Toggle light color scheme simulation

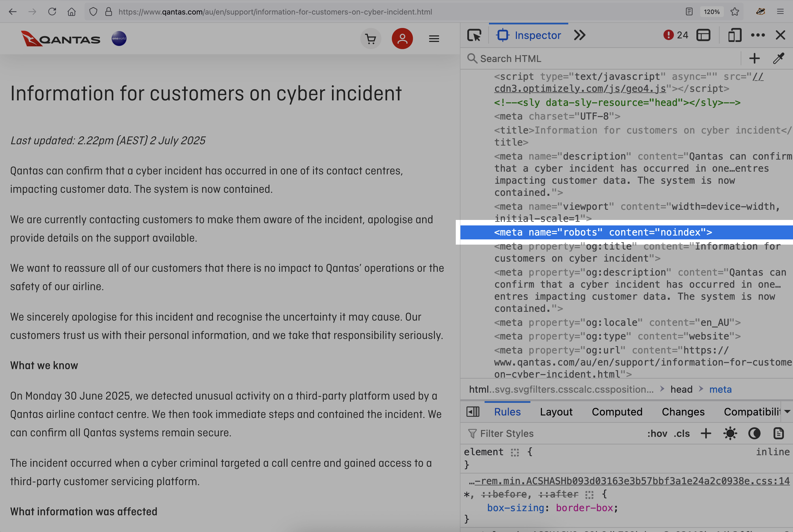[x=730, y=434]
